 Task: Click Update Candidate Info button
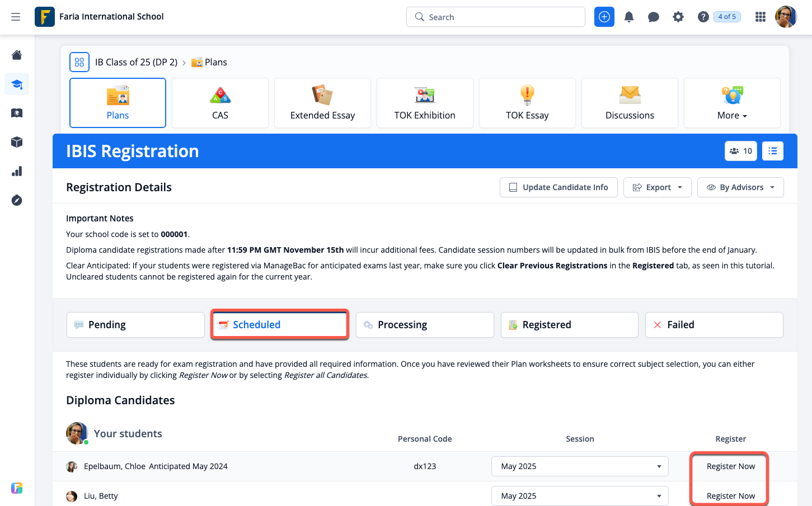coord(558,187)
